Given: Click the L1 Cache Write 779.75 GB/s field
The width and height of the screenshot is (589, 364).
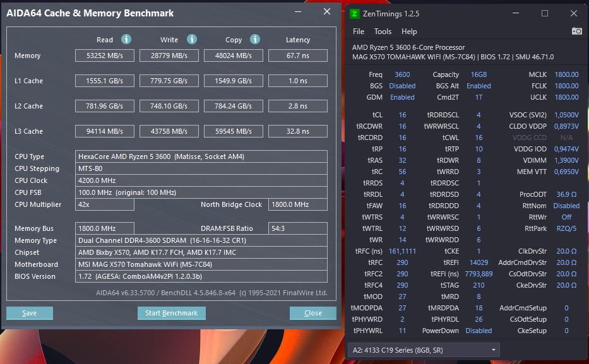Looking at the screenshot, I should point(169,81).
